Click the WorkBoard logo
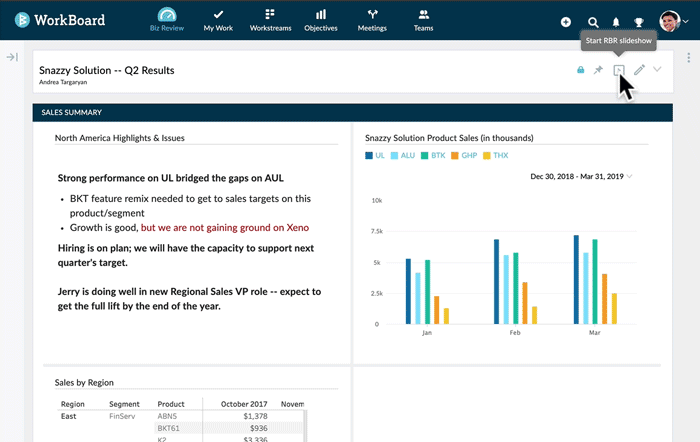Image resolution: width=700 pixels, height=442 pixels. click(x=60, y=20)
